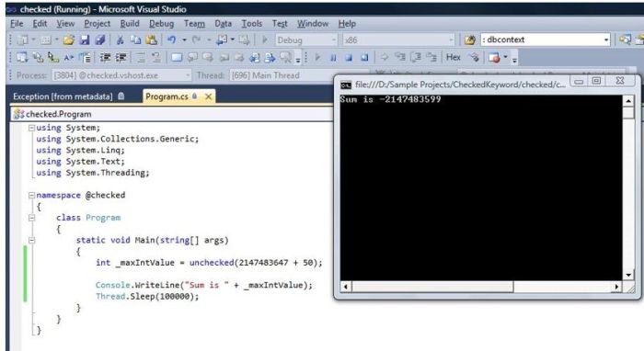Click the checked.Program class navigation box
Screen dimensions: 644x351
tap(173, 114)
